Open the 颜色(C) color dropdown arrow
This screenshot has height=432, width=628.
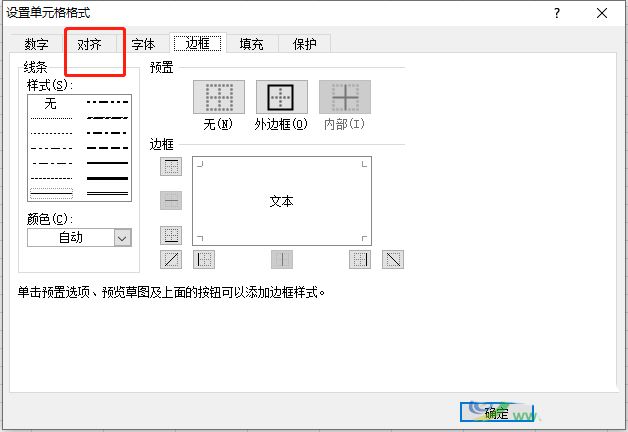point(123,238)
